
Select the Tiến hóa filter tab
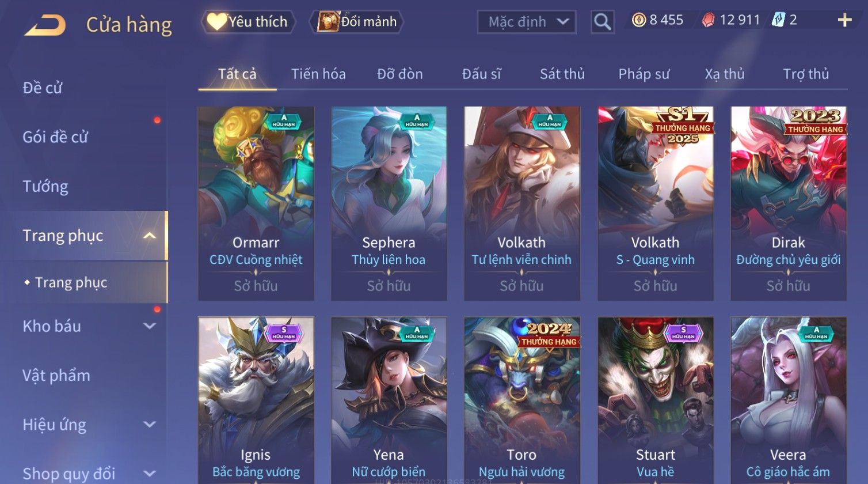pos(318,74)
